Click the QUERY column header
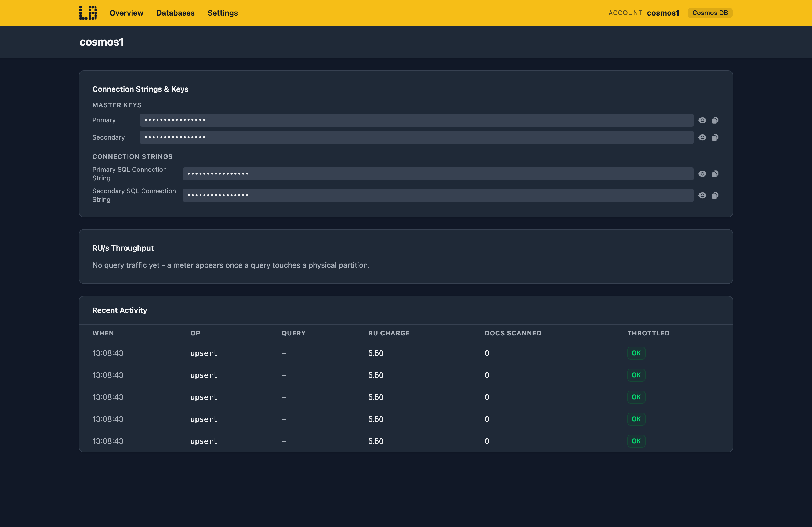Image resolution: width=812 pixels, height=527 pixels. coord(293,333)
